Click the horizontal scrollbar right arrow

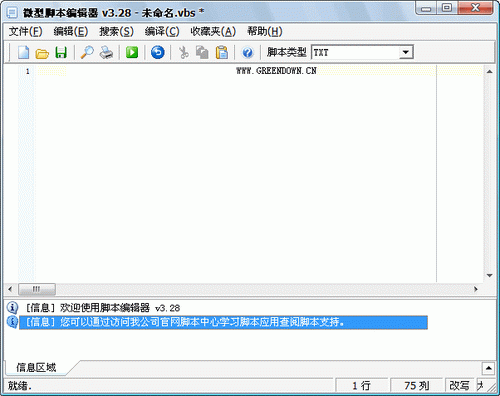pos(476,289)
